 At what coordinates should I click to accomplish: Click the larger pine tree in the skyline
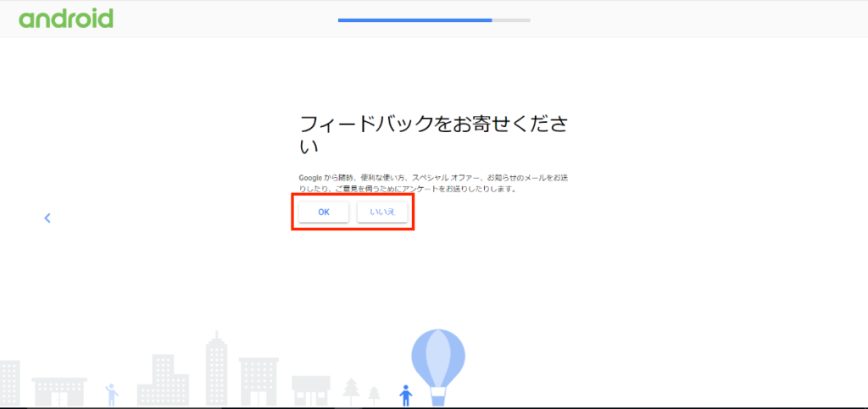coord(351,390)
